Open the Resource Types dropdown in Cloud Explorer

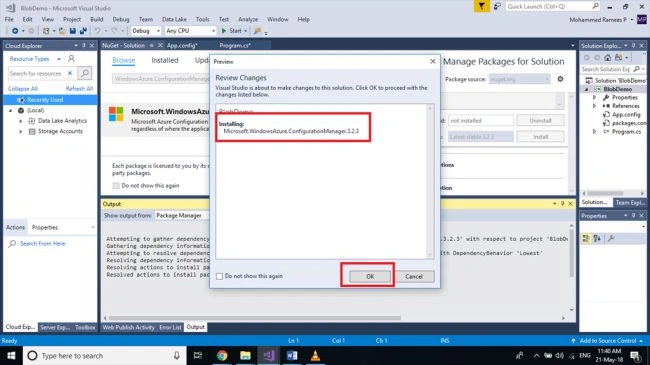click(59, 59)
